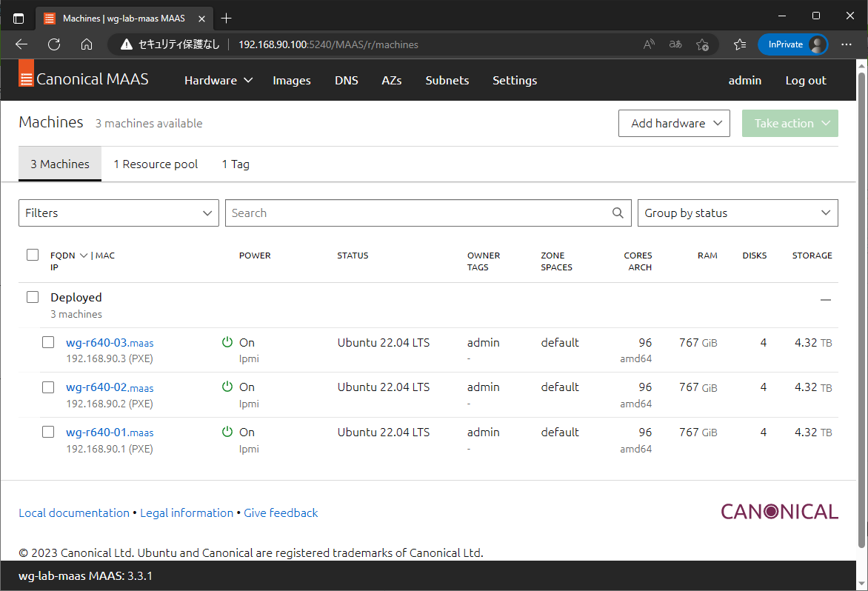This screenshot has width=868, height=591.
Task: Click the admin user link
Action: (744, 80)
